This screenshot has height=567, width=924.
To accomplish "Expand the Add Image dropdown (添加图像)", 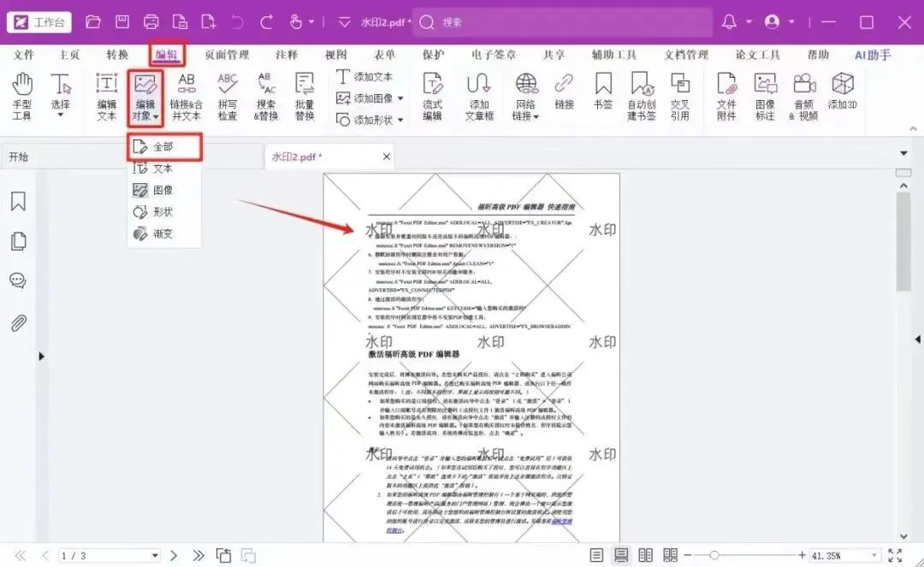I will [x=400, y=98].
